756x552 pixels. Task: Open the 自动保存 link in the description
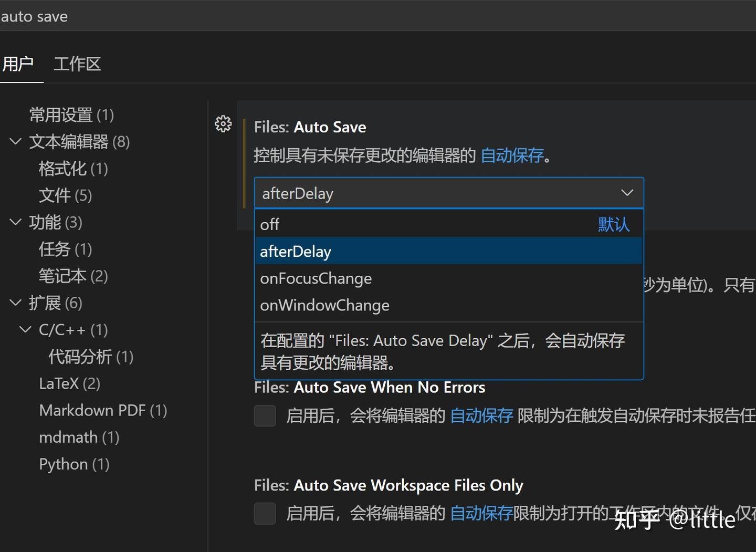tap(511, 155)
